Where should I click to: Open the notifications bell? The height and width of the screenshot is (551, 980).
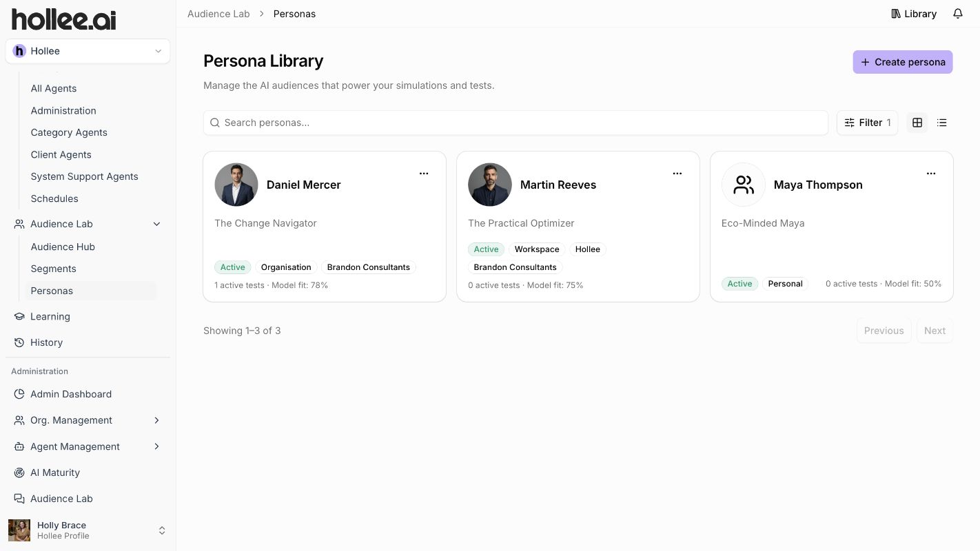click(958, 14)
